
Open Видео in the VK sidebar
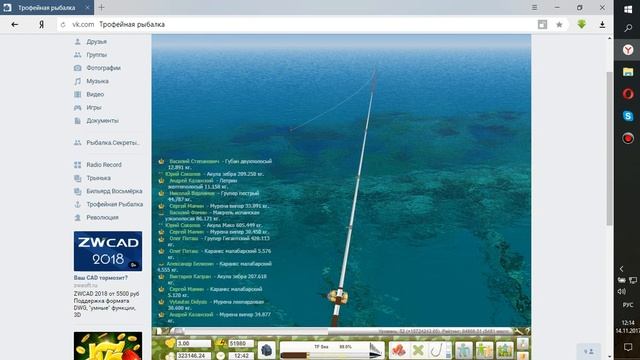coord(95,94)
